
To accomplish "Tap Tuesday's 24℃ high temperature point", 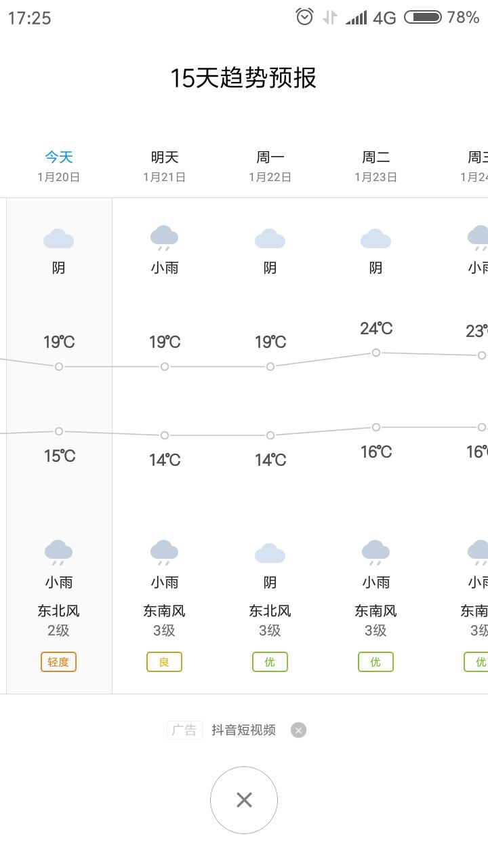I will click(376, 353).
